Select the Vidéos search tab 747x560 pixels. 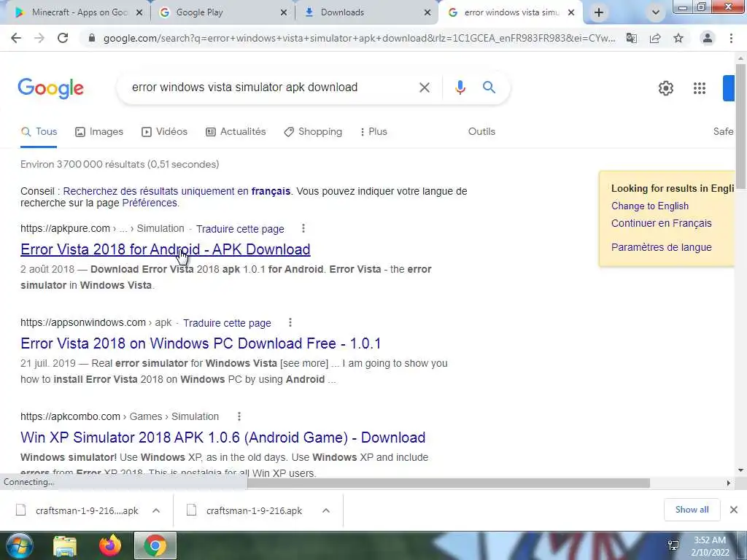[164, 132]
